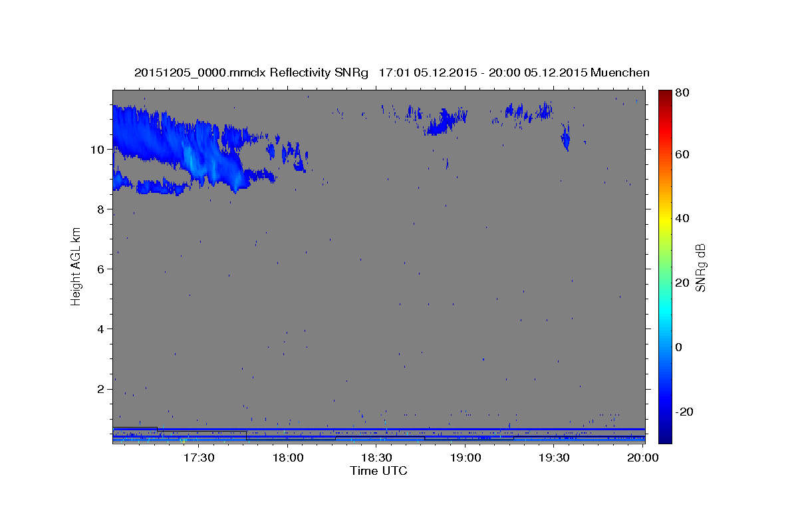
Task: Click the 'SNRg dB' colorbar label
Action: point(700,268)
